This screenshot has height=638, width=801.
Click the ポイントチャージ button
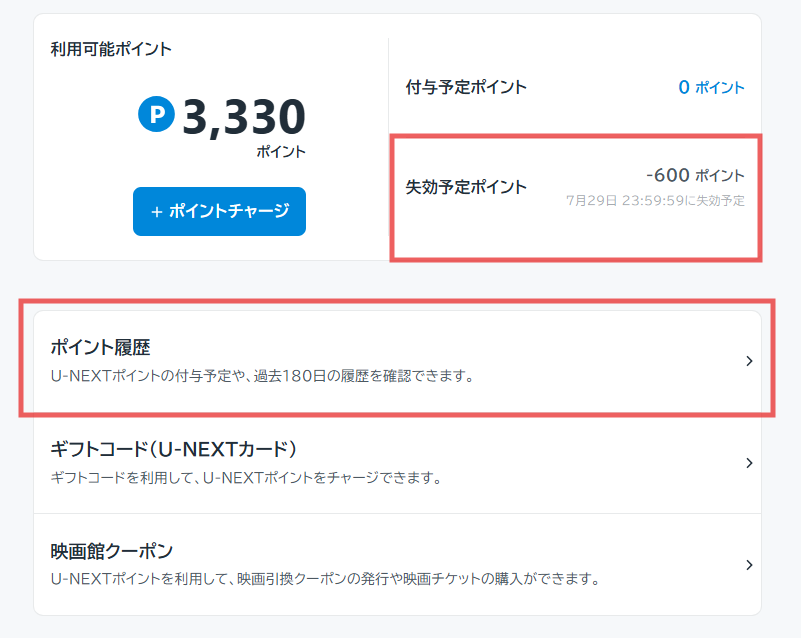pyautogui.click(x=219, y=211)
